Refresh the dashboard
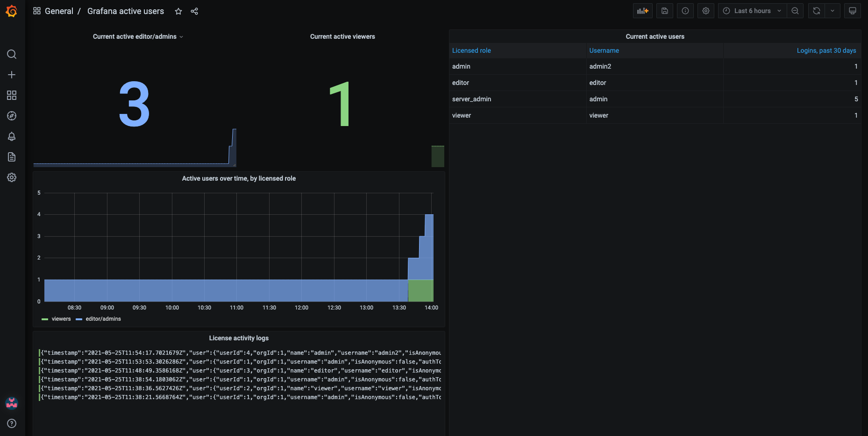The height and width of the screenshot is (436, 868). tap(817, 11)
